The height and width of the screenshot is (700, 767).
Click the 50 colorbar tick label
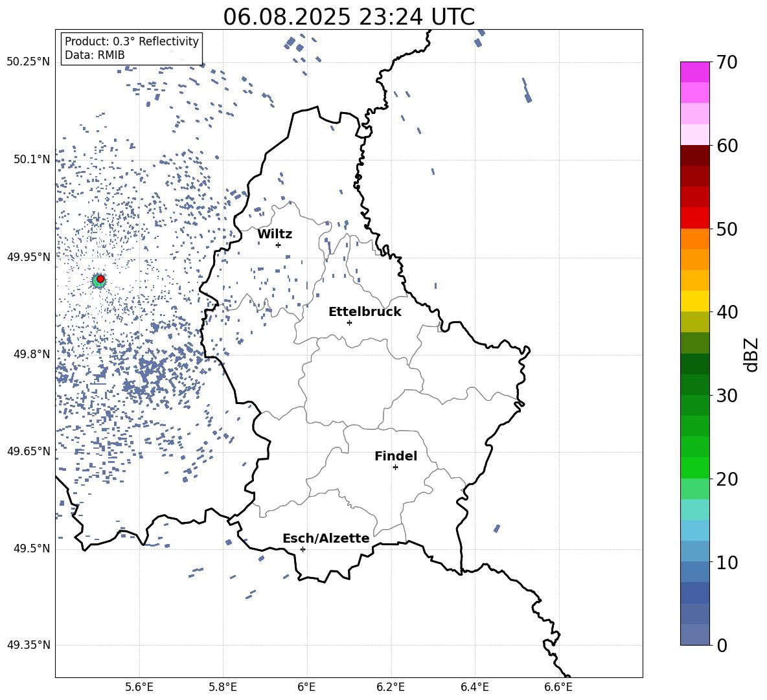727,229
